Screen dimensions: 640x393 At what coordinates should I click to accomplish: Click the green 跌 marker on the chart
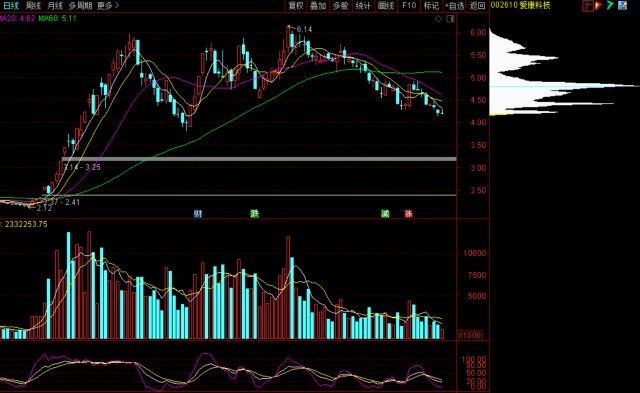point(255,213)
